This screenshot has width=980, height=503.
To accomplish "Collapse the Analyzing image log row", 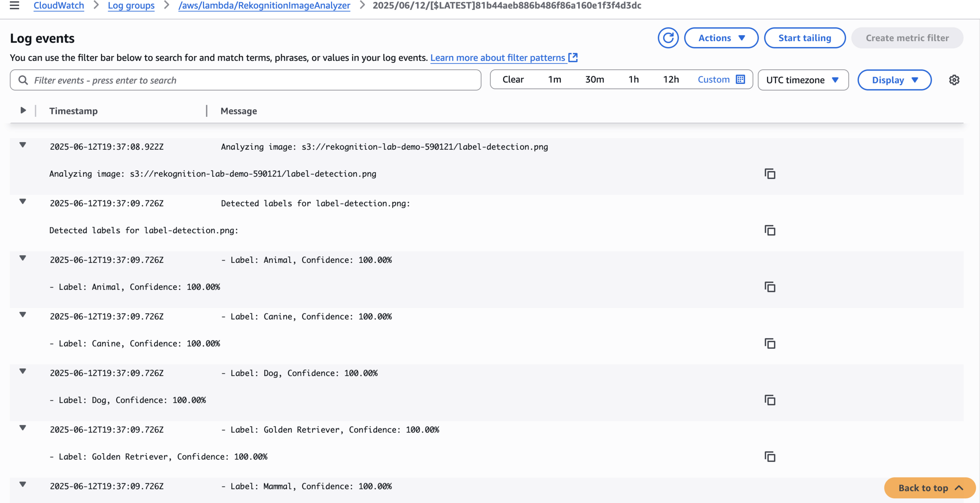I will pos(23,145).
